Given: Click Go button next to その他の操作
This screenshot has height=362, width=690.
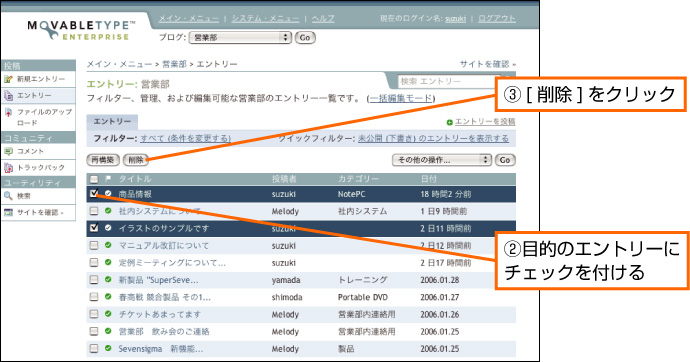Looking at the screenshot, I should tap(505, 160).
